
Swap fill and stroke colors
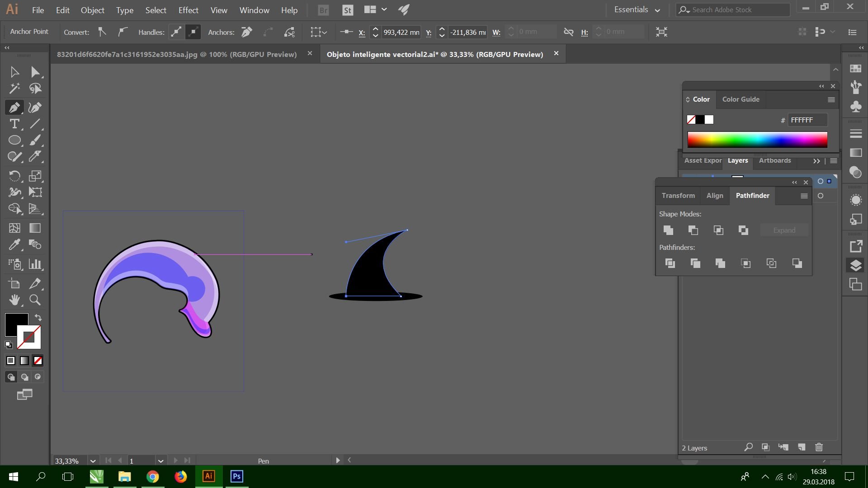coord(38,318)
